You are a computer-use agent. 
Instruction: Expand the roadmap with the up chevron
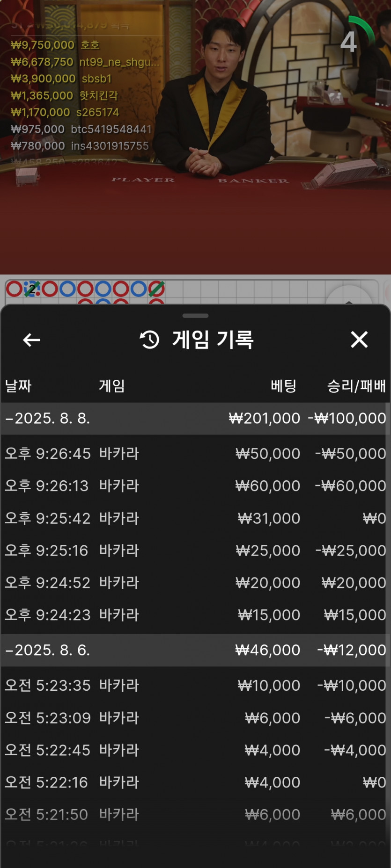coord(349,302)
